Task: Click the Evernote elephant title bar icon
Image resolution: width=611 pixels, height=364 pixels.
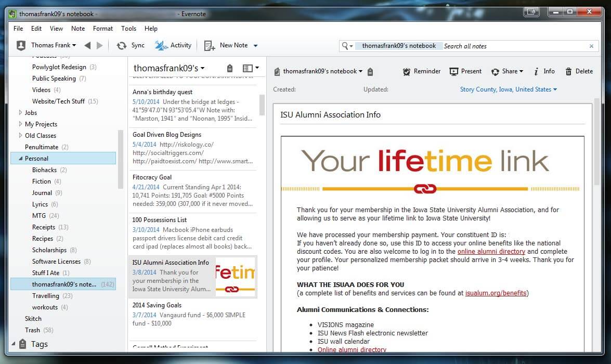Action: pos(12,14)
